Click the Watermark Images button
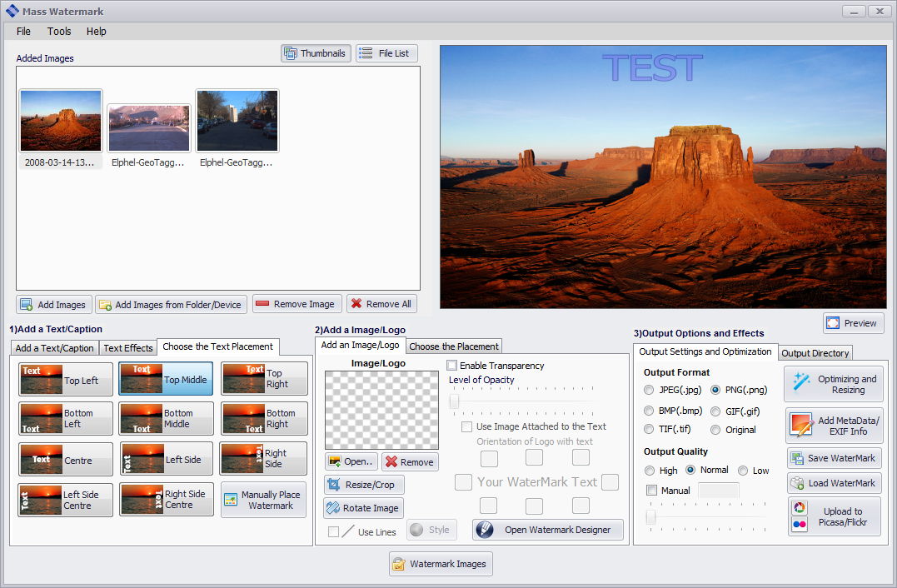Viewport: 897px width, 588px height. click(441, 564)
